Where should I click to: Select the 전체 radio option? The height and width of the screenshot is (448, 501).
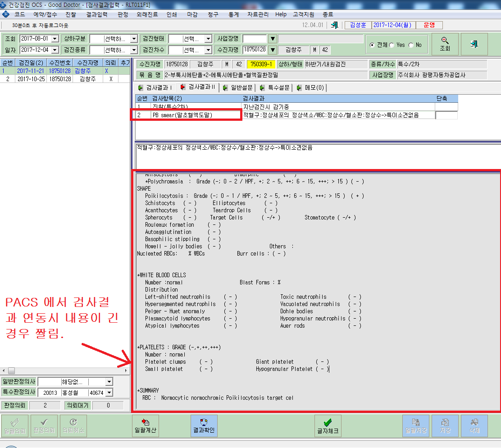point(372,45)
